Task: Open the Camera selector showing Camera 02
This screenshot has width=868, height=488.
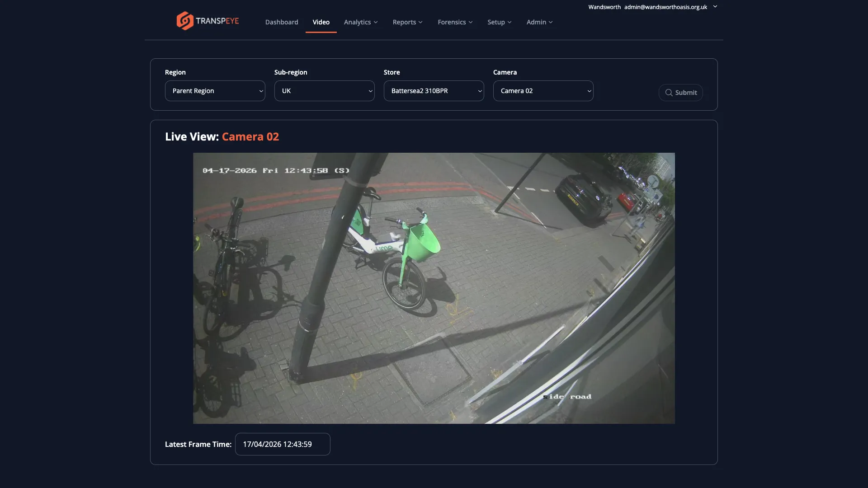Action: pos(543,91)
